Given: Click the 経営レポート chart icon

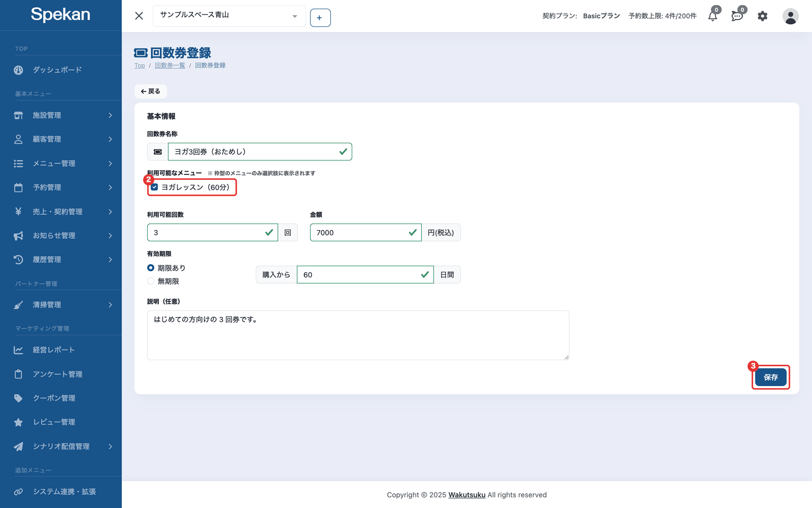Looking at the screenshot, I should coord(18,350).
